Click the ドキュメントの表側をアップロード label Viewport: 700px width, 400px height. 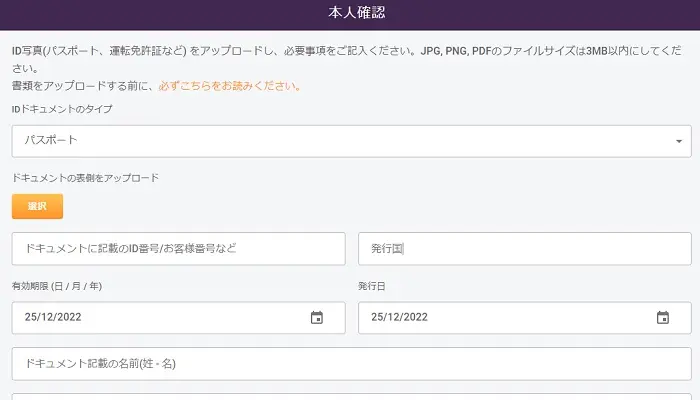[86, 178]
